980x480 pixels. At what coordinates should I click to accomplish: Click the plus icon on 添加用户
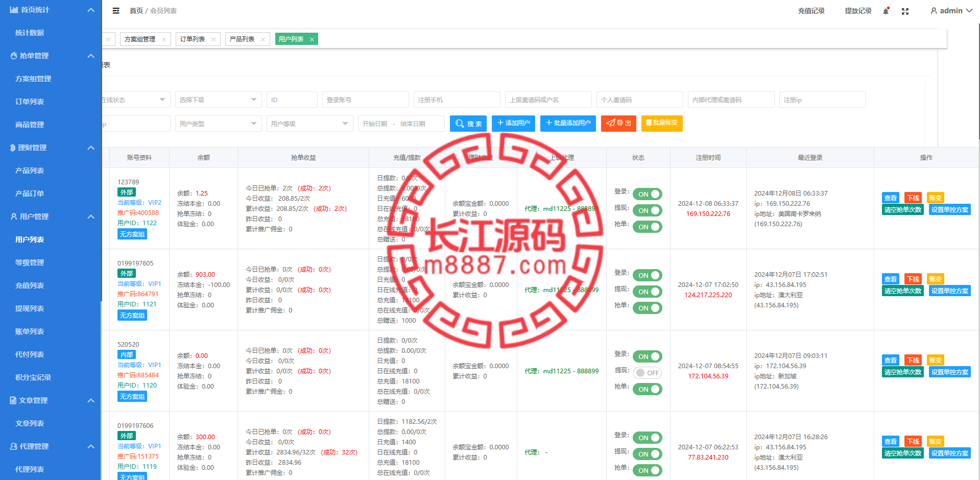(x=500, y=123)
